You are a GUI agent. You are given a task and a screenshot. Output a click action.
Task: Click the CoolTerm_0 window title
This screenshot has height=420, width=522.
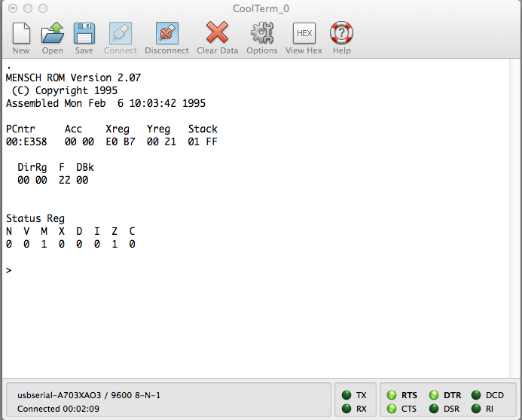coord(261,8)
